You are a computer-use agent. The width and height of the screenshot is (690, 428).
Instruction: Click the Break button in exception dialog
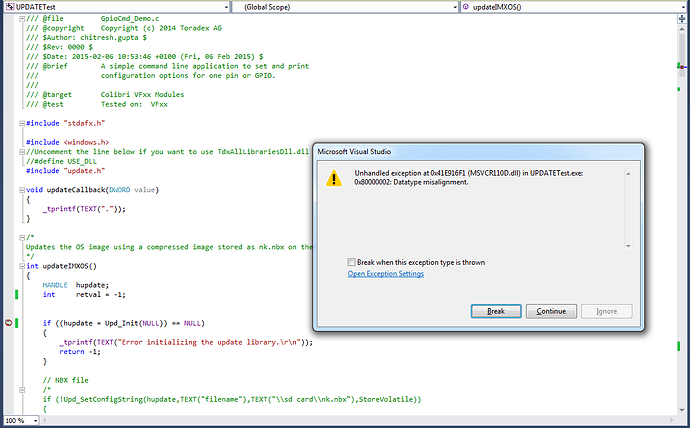point(496,311)
